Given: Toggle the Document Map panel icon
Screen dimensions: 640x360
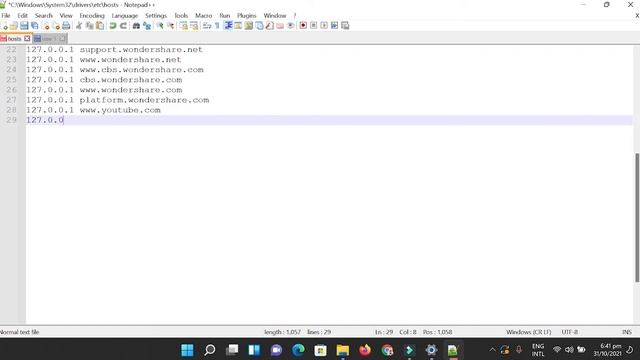Looking at the screenshot, I should [249, 26].
